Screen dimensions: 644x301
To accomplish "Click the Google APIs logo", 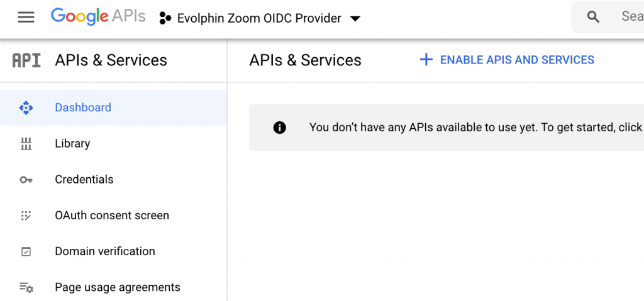I will click(98, 17).
